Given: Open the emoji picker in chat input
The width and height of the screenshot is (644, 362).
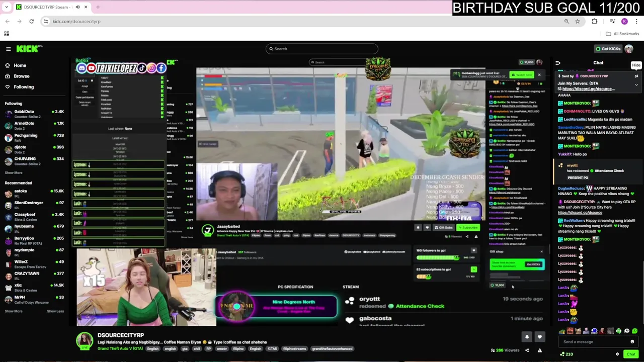Looking at the screenshot, I should [632, 342].
